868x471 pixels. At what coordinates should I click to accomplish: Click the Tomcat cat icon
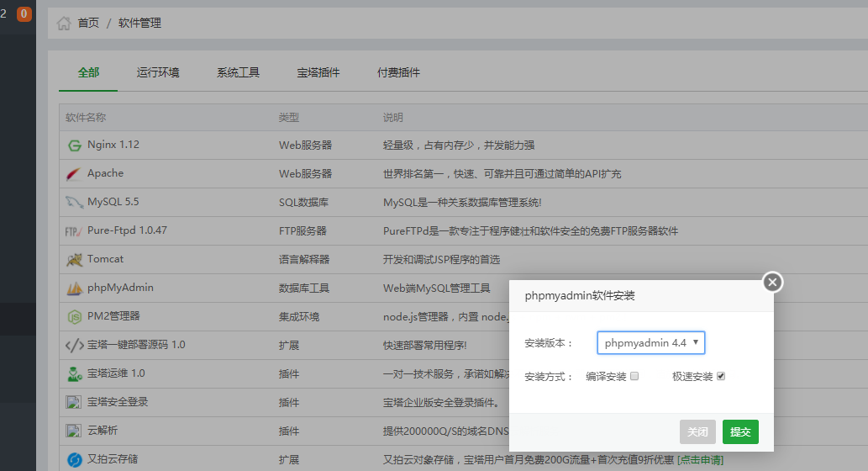74,259
